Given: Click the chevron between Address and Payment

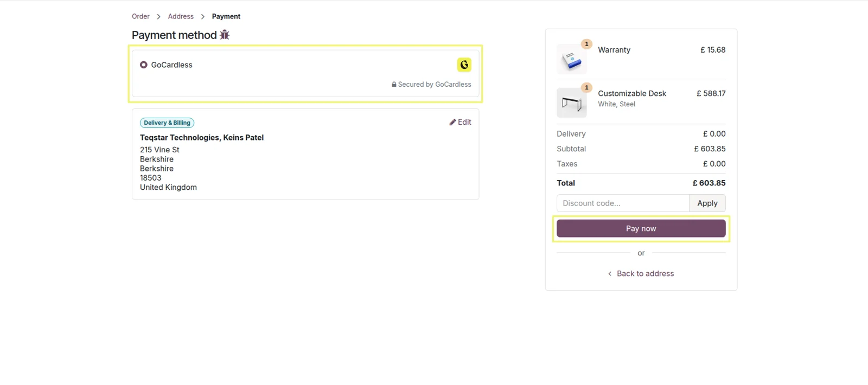Looking at the screenshot, I should pyautogui.click(x=203, y=17).
